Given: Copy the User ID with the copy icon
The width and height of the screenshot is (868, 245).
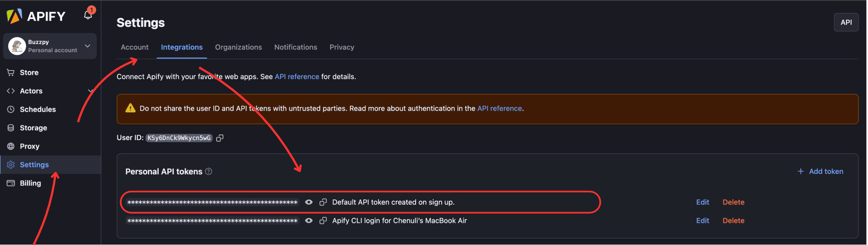Looking at the screenshot, I should [220, 138].
